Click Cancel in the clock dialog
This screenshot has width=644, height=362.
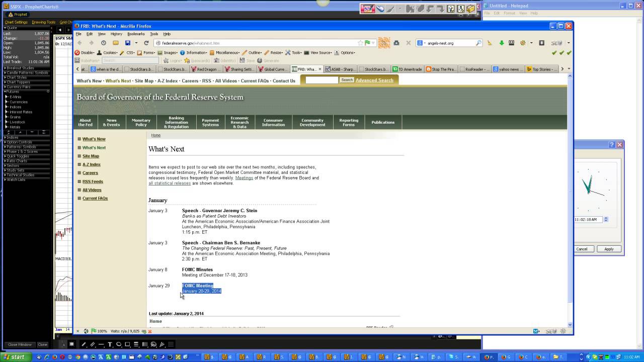(582, 249)
